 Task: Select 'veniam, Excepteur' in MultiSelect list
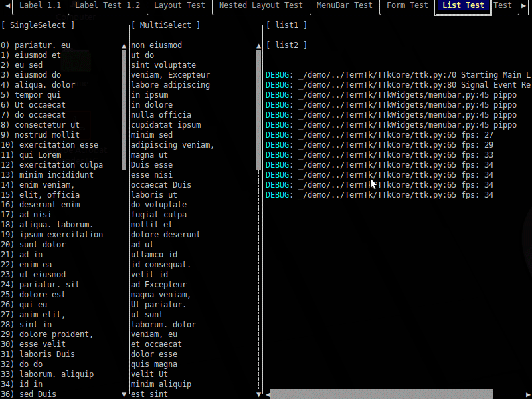tap(170, 75)
